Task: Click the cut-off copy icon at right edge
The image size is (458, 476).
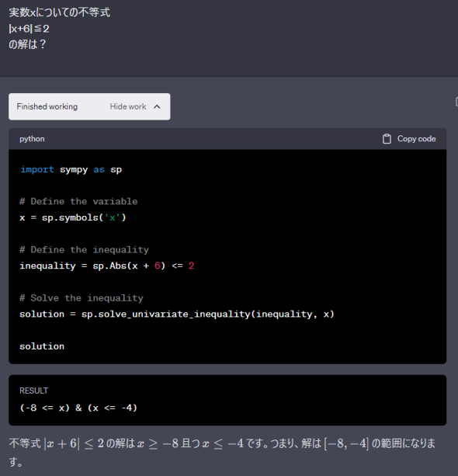Action: 456,102
